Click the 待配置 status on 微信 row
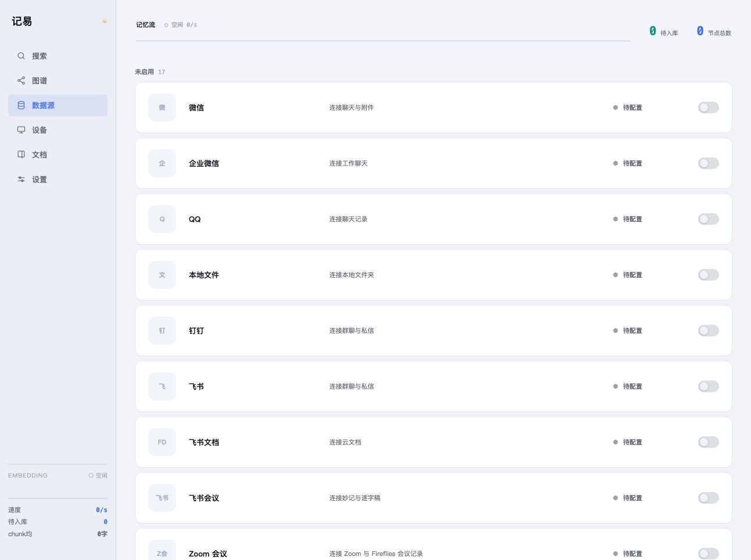 [628, 107]
